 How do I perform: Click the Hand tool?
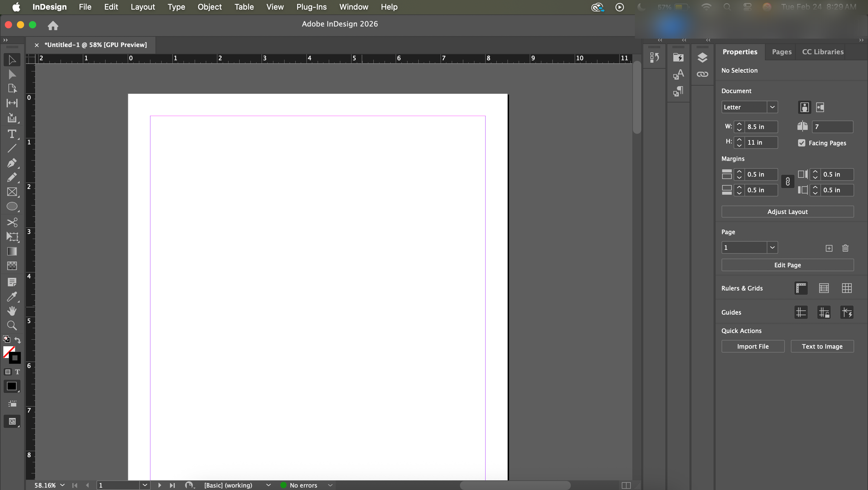[12, 311]
